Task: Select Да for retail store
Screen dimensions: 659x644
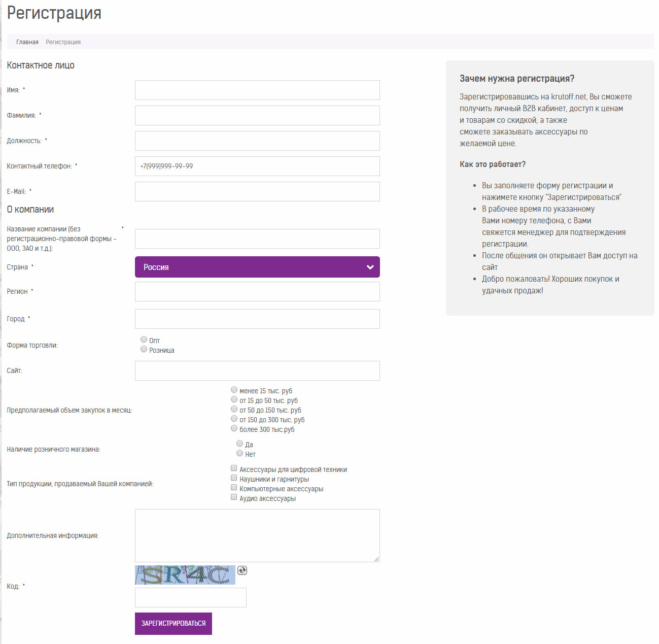Action: (239, 444)
